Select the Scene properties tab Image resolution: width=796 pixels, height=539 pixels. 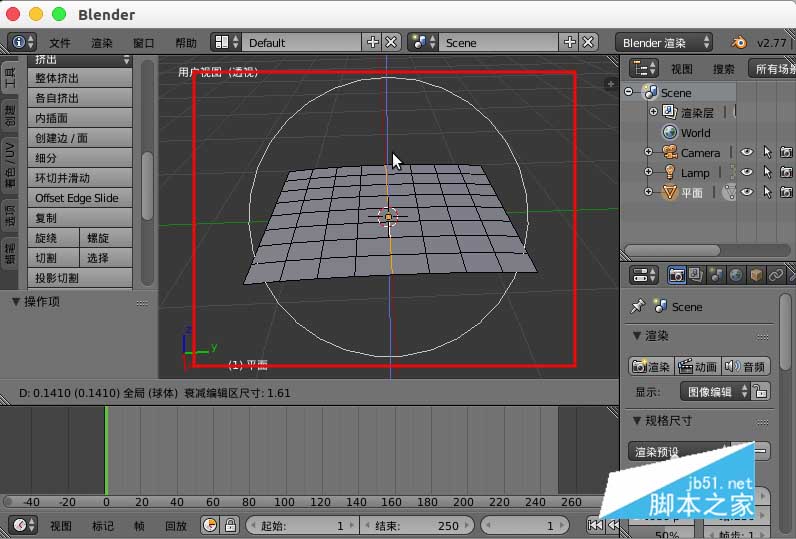tap(716, 275)
